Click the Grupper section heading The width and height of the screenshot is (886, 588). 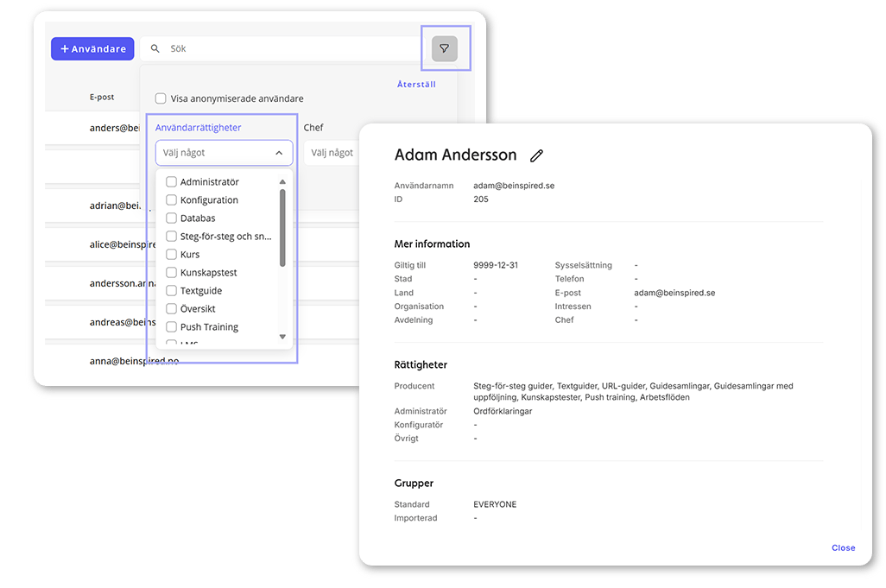pyautogui.click(x=415, y=483)
